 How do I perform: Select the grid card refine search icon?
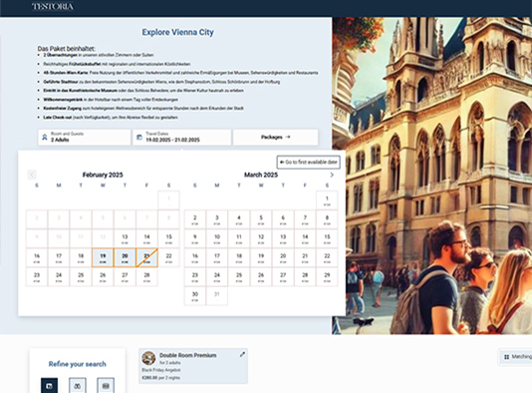[x=106, y=386]
